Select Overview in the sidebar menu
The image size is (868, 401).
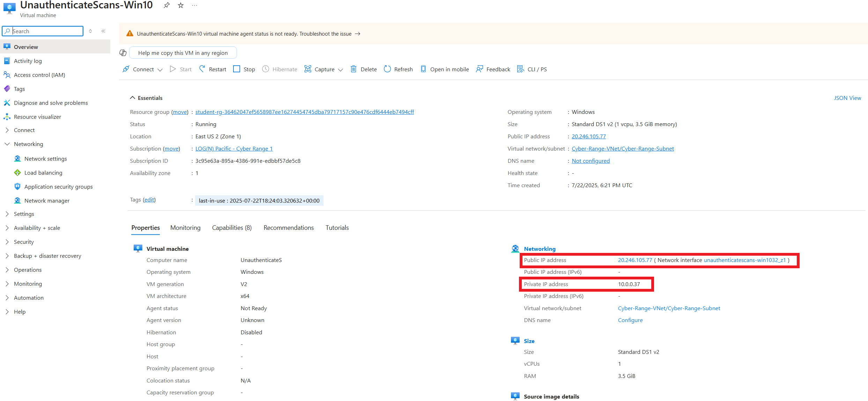[x=55, y=47]
